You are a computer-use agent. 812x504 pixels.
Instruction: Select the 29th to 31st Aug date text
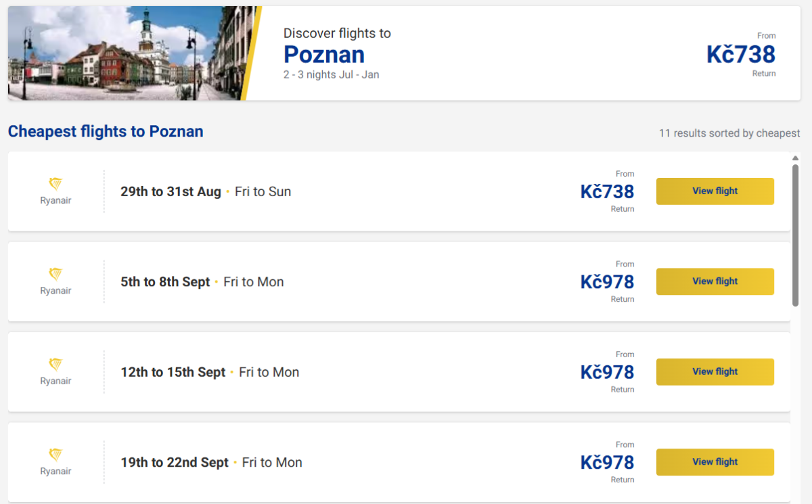171,191
